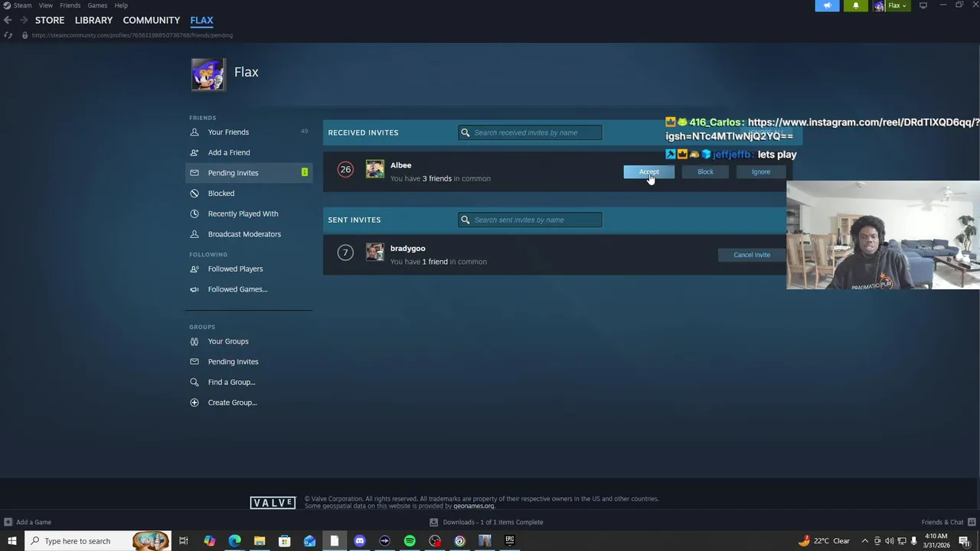Open the geonames.org link
The width and height of the screenshot is (980, 551).
click(474, 506)
